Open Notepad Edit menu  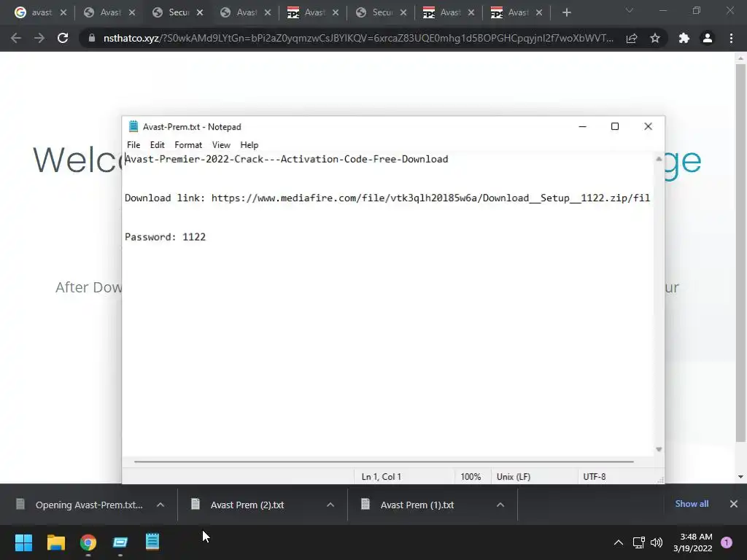(157, 145)
